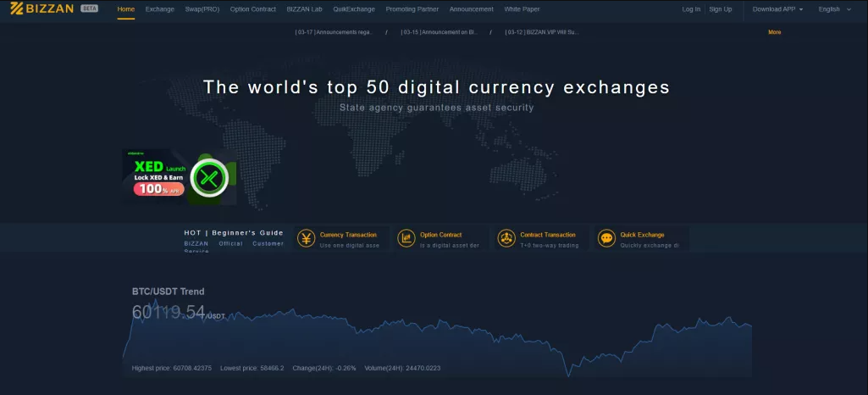The height and width of the screenshot is (395, 868).
Task: Click Lowest price 58466.2 text
Action: coord(252,368)
